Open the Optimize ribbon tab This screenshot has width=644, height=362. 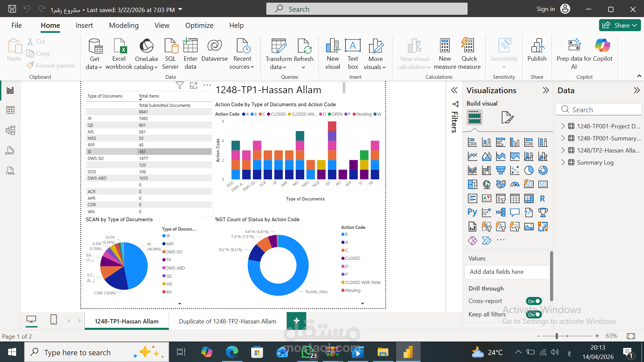point(199,25)
